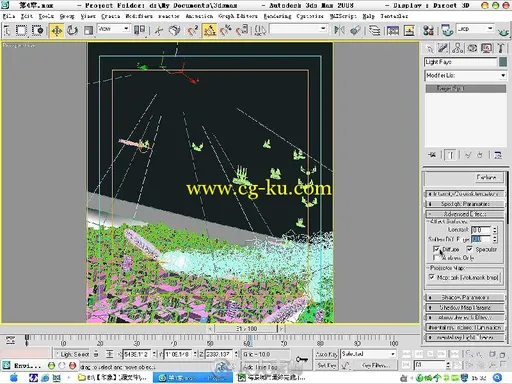Open the MAXScript menu
Image resolution: width=512 pixels, height=384 pixels.
pyautogui.click(x=343, y=16)
